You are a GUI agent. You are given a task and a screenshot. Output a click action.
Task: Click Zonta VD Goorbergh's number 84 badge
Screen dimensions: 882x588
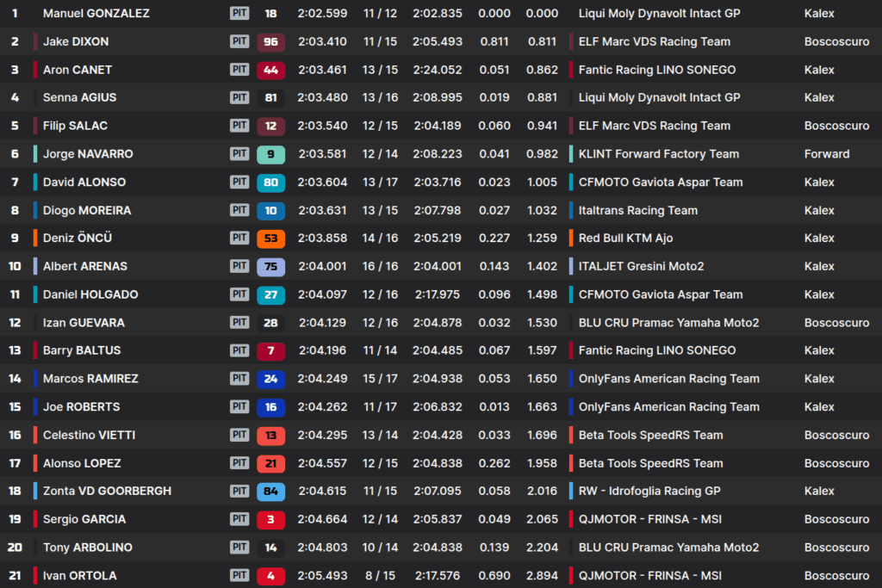click(x=270, y=492)
